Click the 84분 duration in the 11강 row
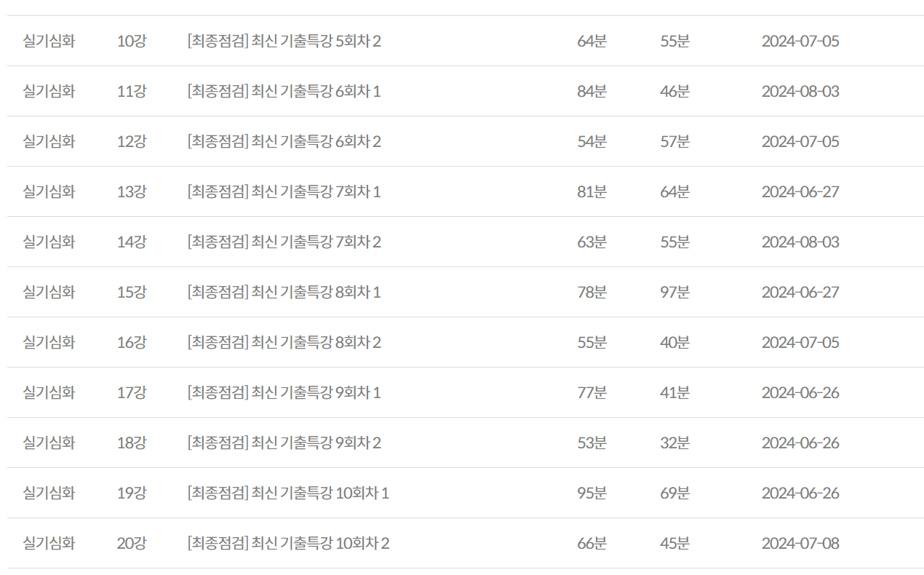The image size is (924, 575). [x=592, y=91]
